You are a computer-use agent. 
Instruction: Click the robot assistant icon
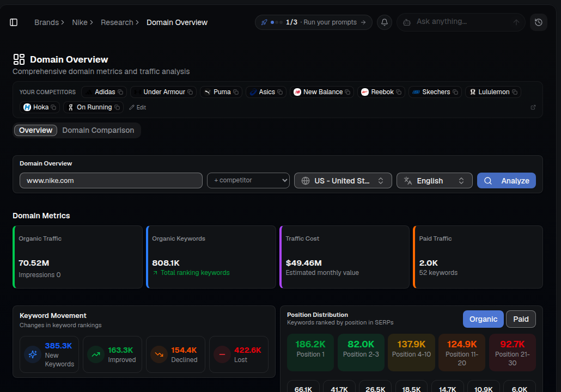pos(407,22)
